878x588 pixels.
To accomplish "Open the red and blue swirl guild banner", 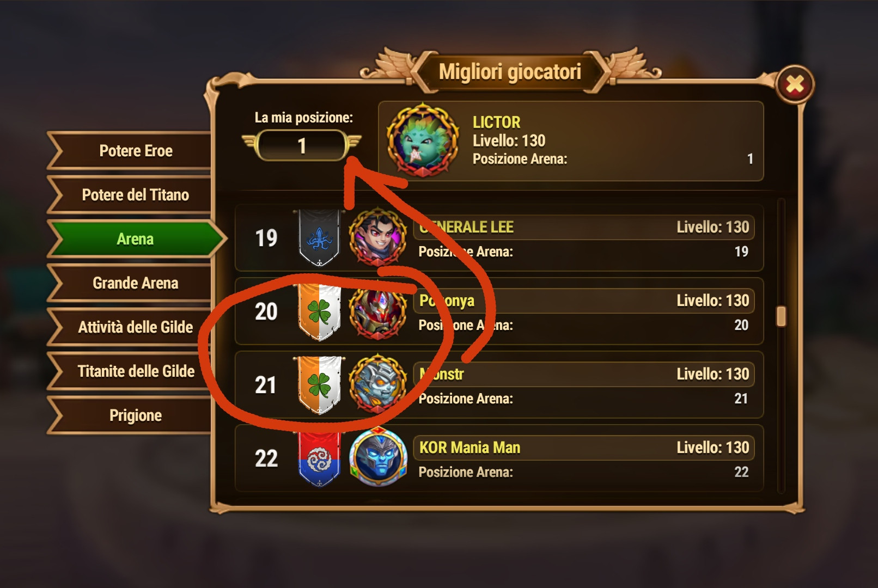I will pyautogui.click(x=320, y=458).
